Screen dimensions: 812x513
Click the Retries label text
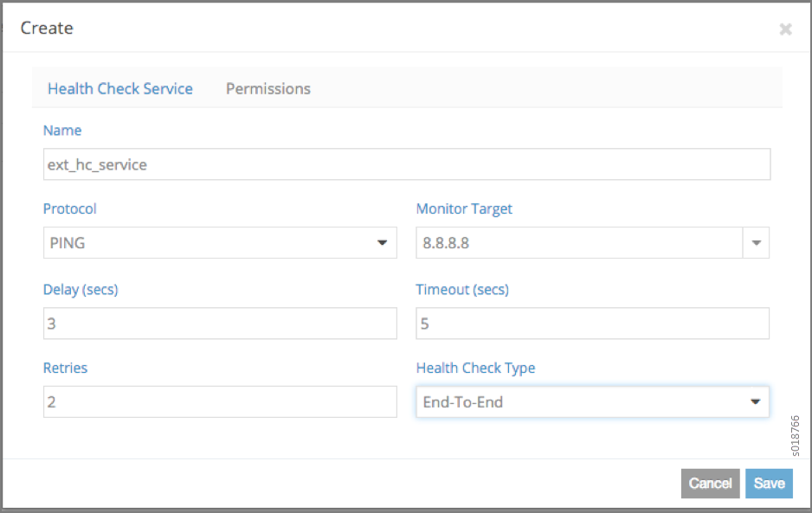click(x=66, y=368)
